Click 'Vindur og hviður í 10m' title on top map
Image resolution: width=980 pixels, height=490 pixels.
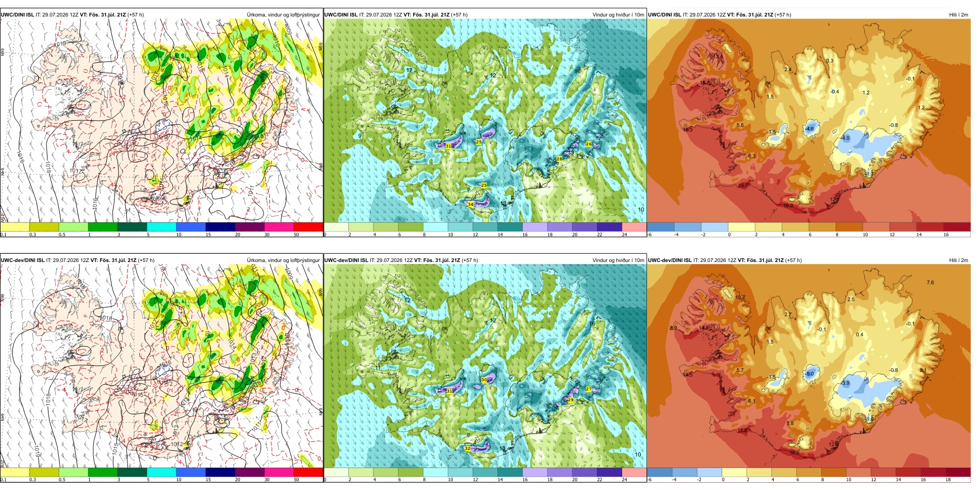click(618, 15)
